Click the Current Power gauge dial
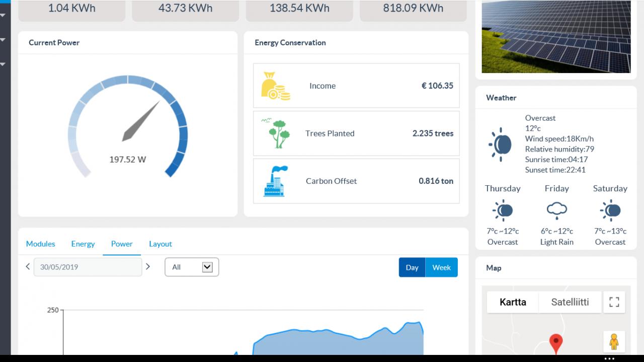 point(128,126)
